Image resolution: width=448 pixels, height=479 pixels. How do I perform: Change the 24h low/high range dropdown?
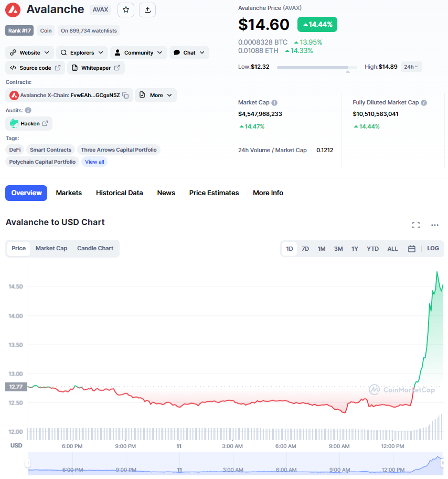pos(411,67)
